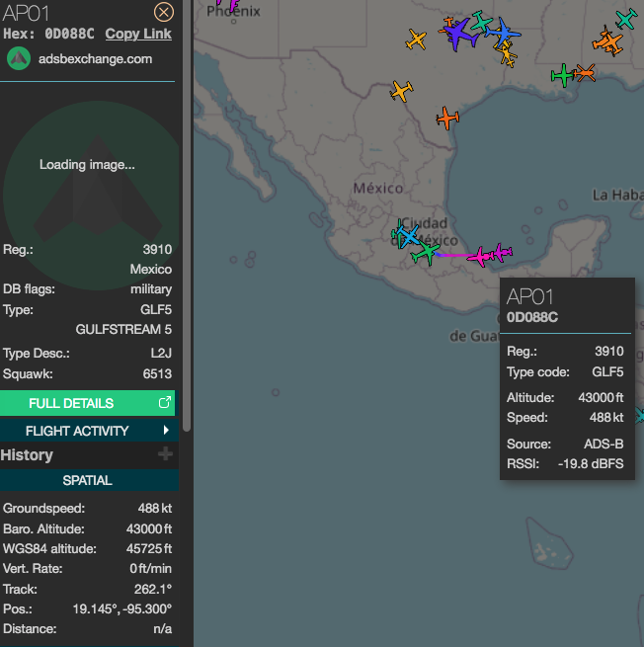644x647 pixels.
Task: Click the hex code 0D088C in sidebar
Action: click(69, 34)
